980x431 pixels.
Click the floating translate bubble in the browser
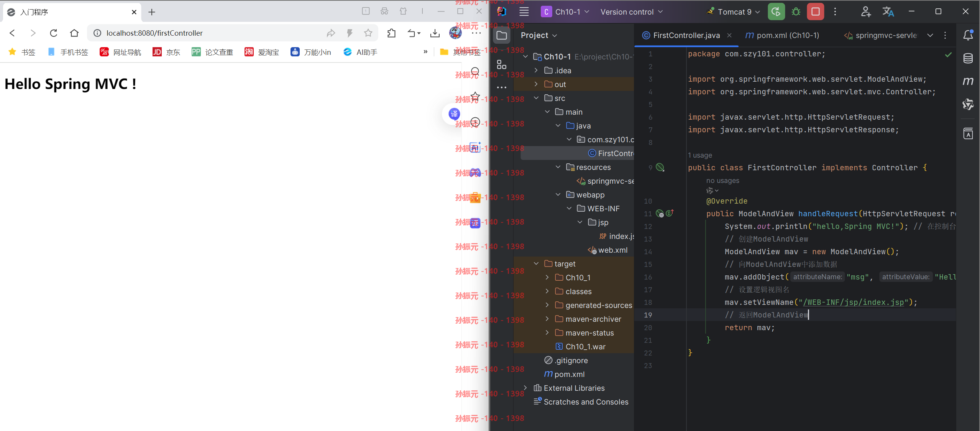pos(454,114)
